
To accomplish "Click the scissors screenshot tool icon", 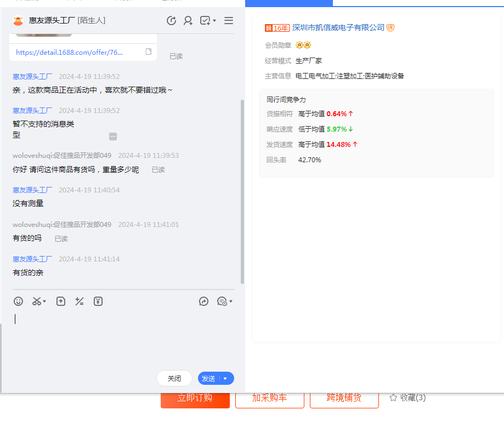I will tap(37, 301).
